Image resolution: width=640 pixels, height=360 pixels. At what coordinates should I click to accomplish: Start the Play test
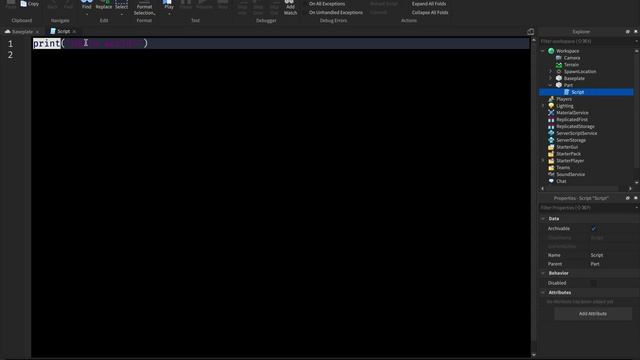[169, 5]
